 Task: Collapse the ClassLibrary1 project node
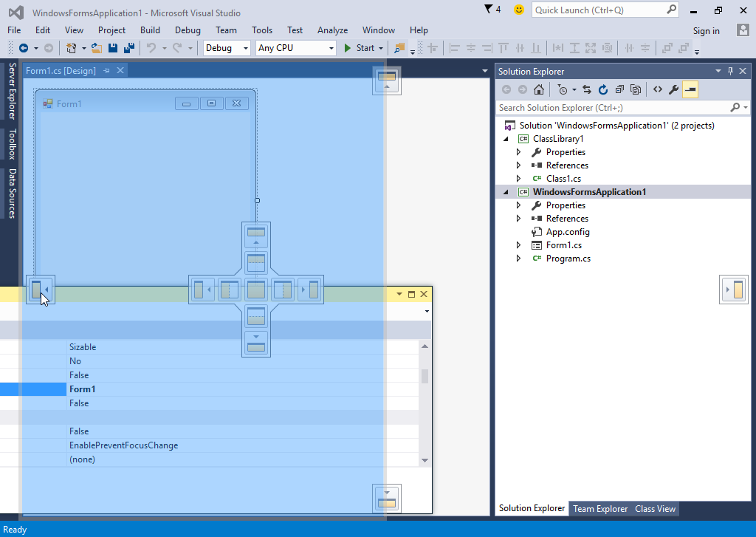point(506,139)
